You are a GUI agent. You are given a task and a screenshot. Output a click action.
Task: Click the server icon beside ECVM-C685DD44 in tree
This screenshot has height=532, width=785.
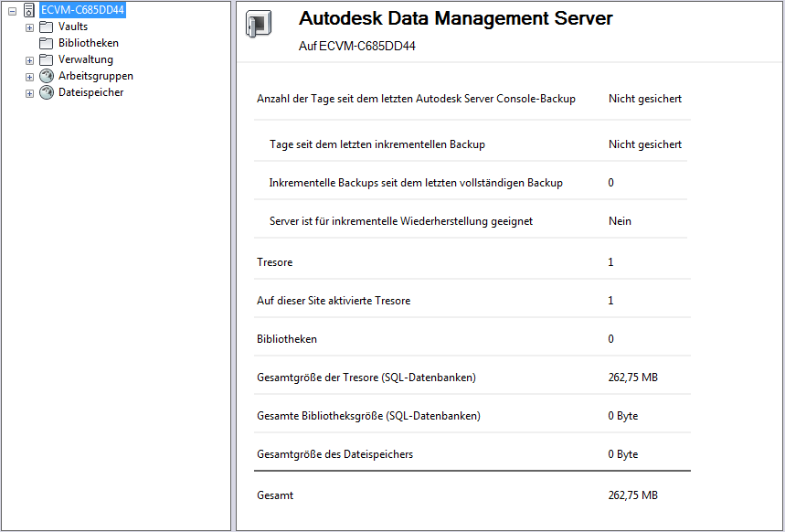[30, 10]
